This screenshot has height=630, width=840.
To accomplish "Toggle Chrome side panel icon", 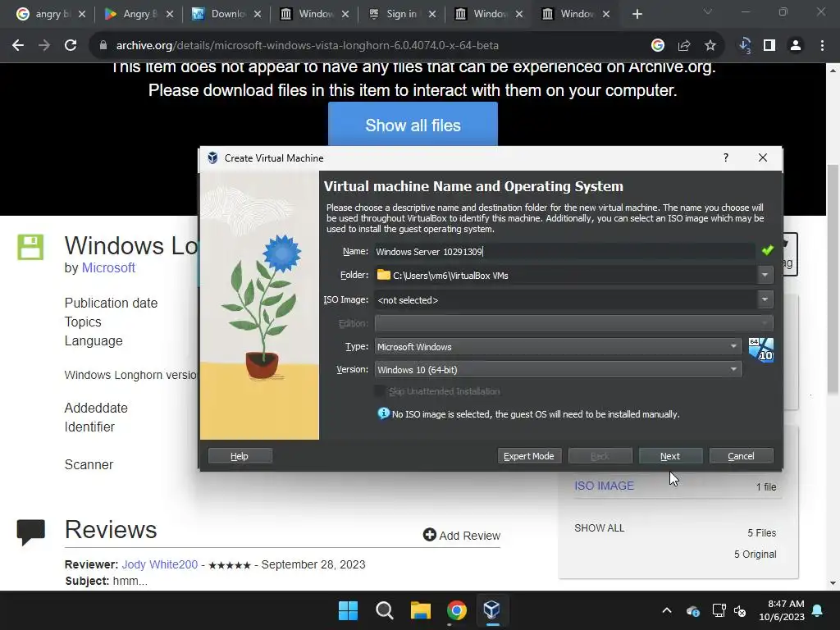I will [x=769, y=46].
